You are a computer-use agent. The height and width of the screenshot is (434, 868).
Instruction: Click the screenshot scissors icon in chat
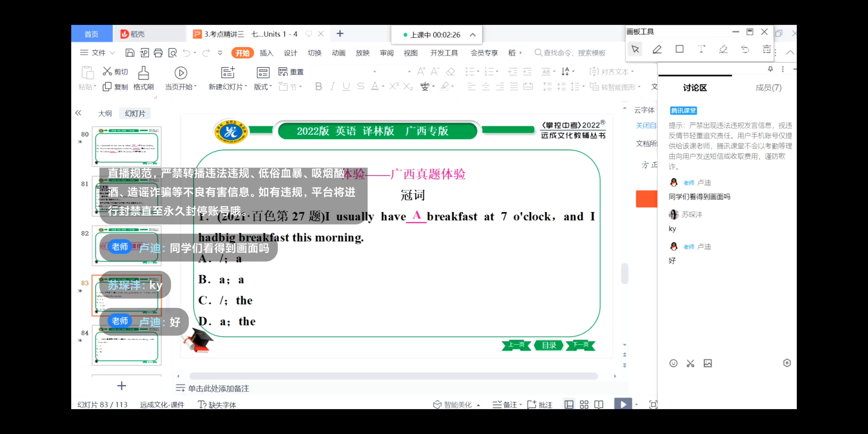click(690, 363)
